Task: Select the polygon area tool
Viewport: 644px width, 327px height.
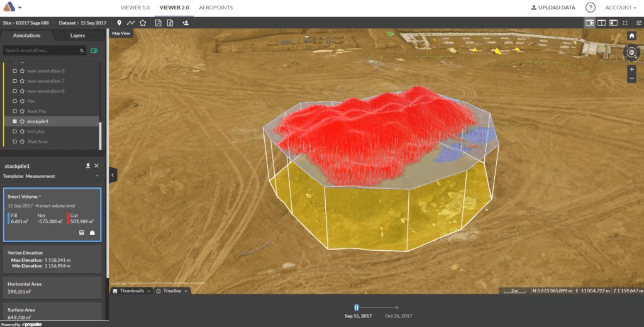Action: click(x=143, y=23)
